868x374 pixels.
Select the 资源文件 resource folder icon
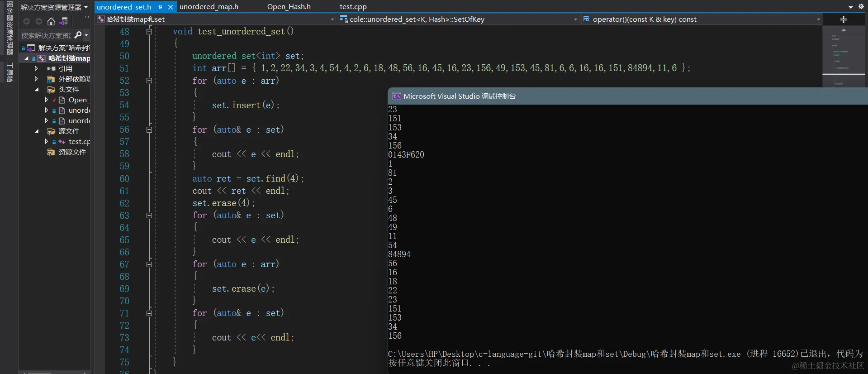click(51, 152)
